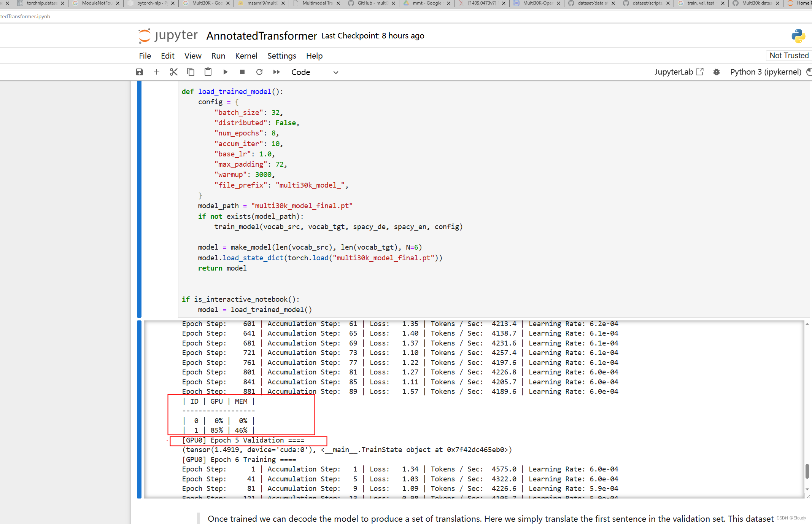
Task: Select the Python 3 (ipykernel) kernel name
Action: pos(765,72)
